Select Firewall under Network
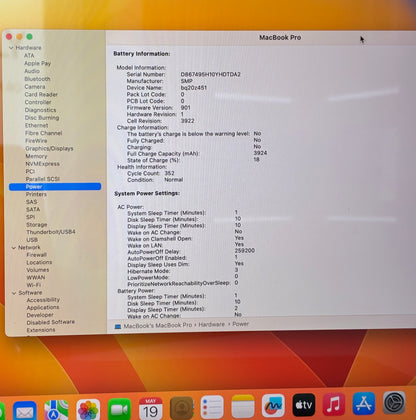Screen dimensions: 416x420 click(x=37, y=255)
